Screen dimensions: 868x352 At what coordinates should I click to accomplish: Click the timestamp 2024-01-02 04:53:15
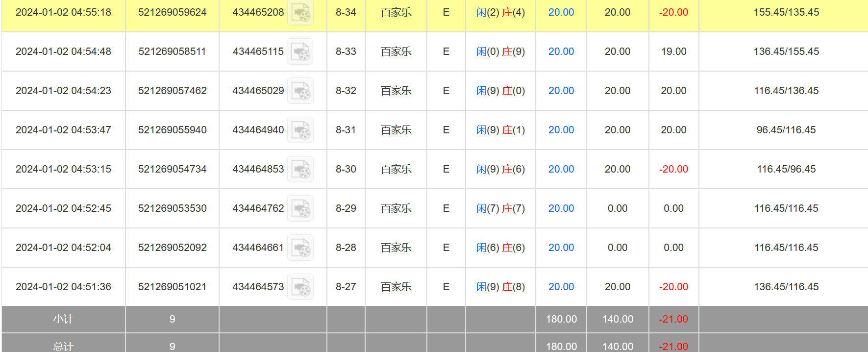tap(63, 169)
